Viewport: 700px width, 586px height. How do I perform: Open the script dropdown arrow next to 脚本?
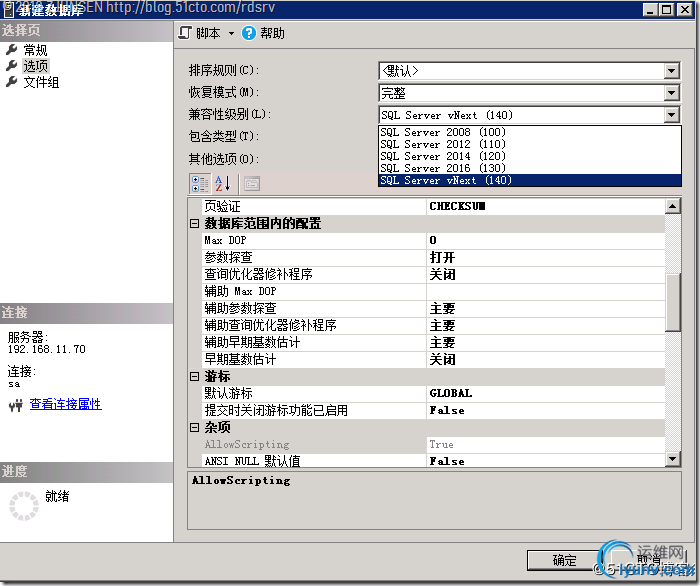pos(231,33)
